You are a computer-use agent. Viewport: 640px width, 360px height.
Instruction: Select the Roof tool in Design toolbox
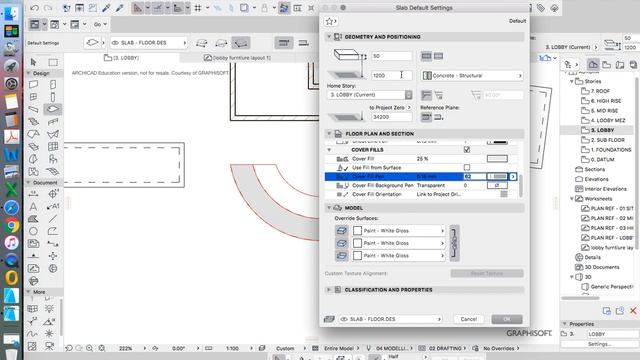coord(33,134)
